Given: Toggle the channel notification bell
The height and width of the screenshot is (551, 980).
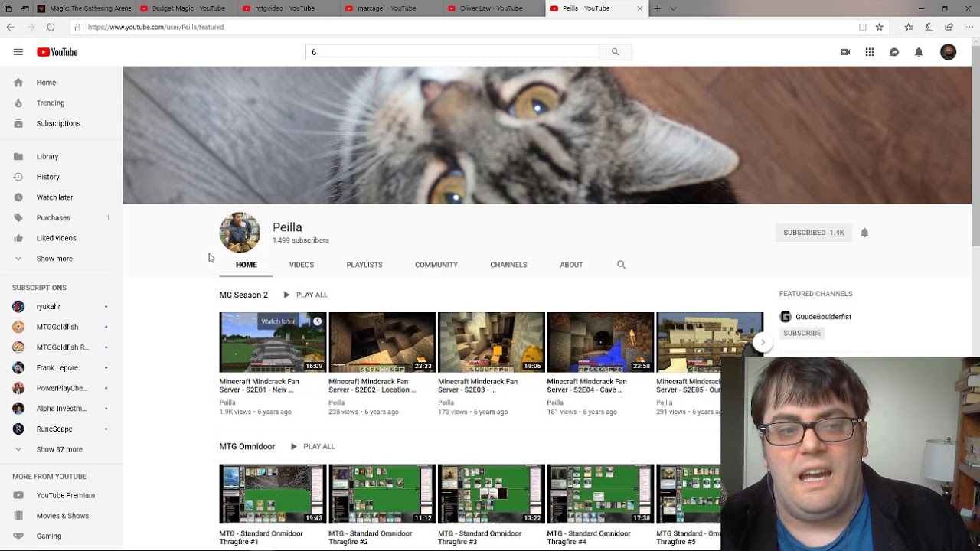Looking at the screenshot, I should [864, 233].
